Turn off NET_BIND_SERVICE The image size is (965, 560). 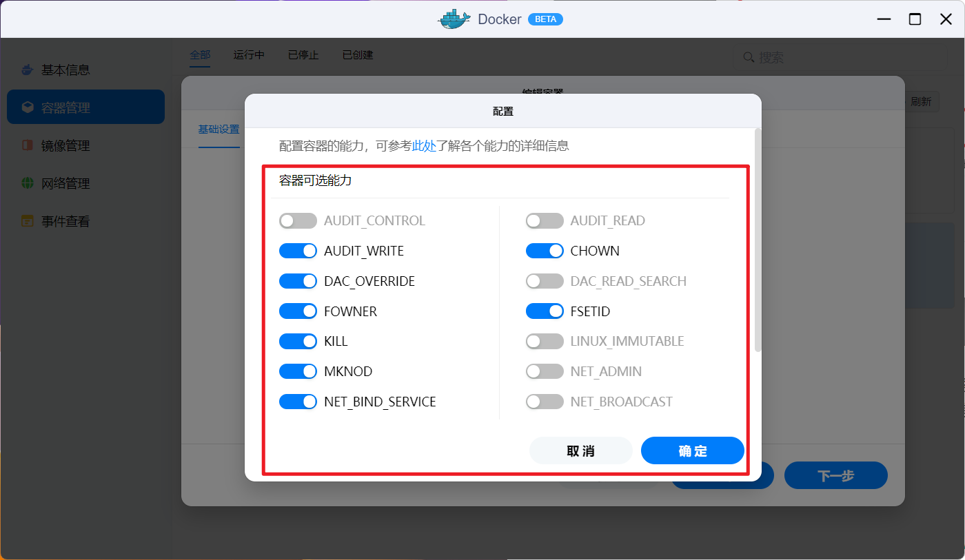pos(298,401)
